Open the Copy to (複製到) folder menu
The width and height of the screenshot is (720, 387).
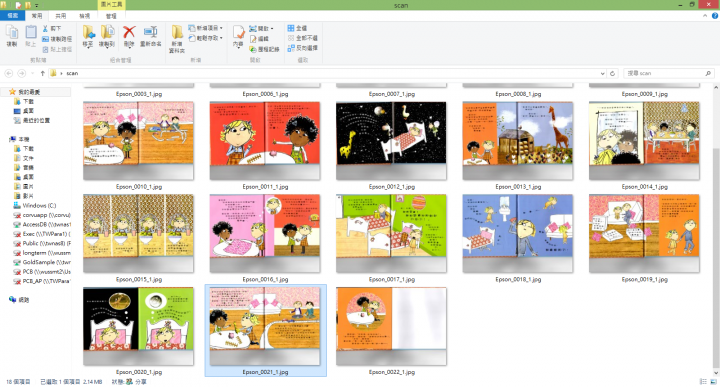[107, 36]
